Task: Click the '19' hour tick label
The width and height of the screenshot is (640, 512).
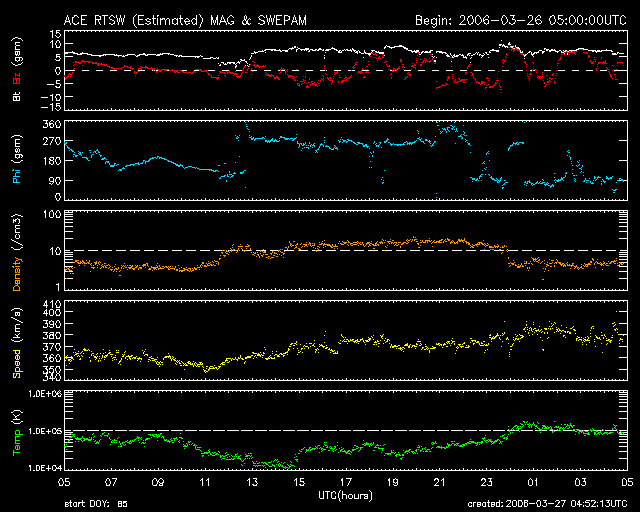Action: click(393, 482)
